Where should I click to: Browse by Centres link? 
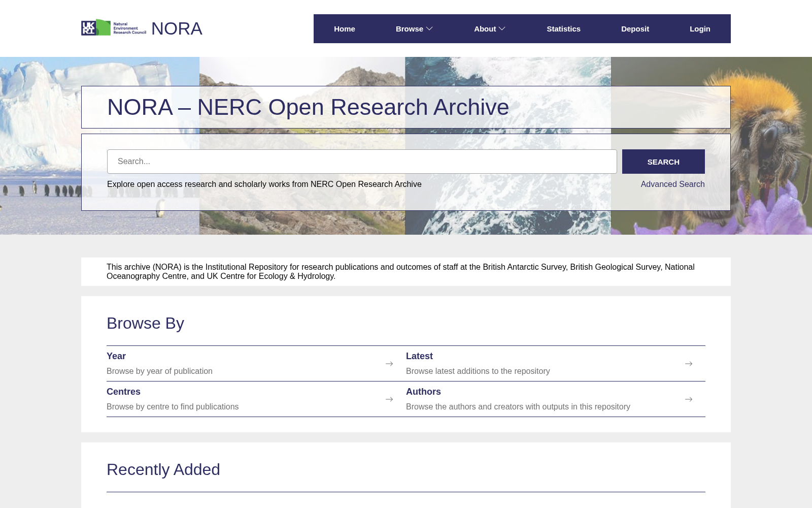point(123,392)
